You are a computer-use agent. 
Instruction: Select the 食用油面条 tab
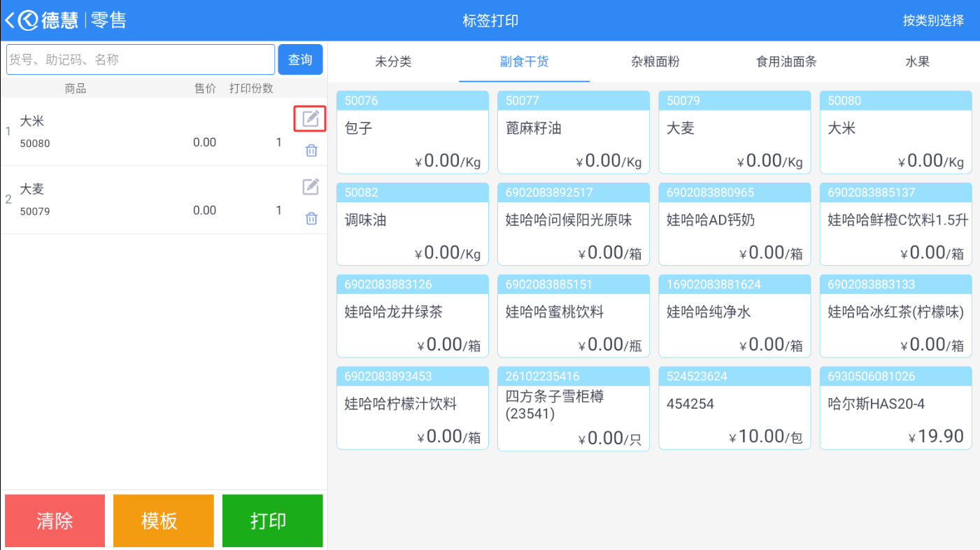(x=786, y=62)
